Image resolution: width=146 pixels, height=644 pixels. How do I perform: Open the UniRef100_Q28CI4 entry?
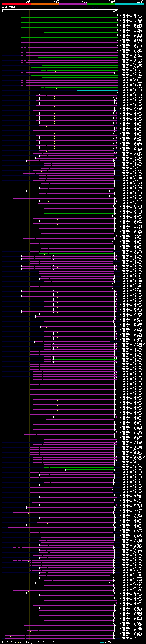click(x=131, y=201)
